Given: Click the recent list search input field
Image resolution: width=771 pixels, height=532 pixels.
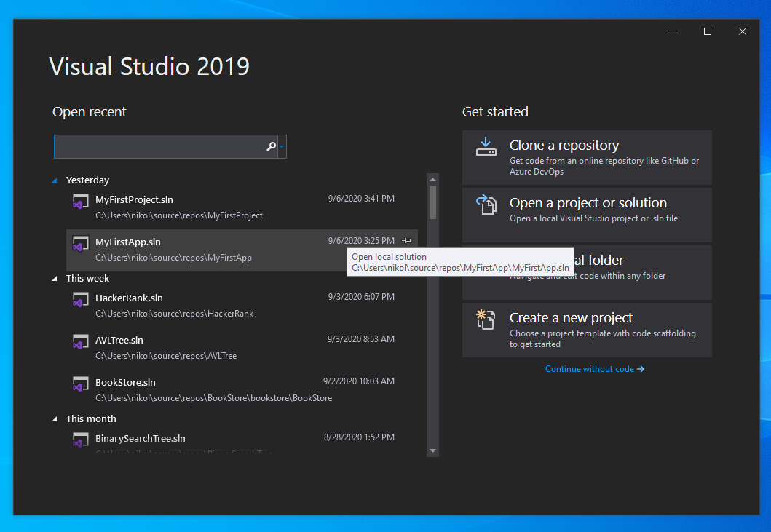Looking at the screenshot, I should click(x=160, y=146).
